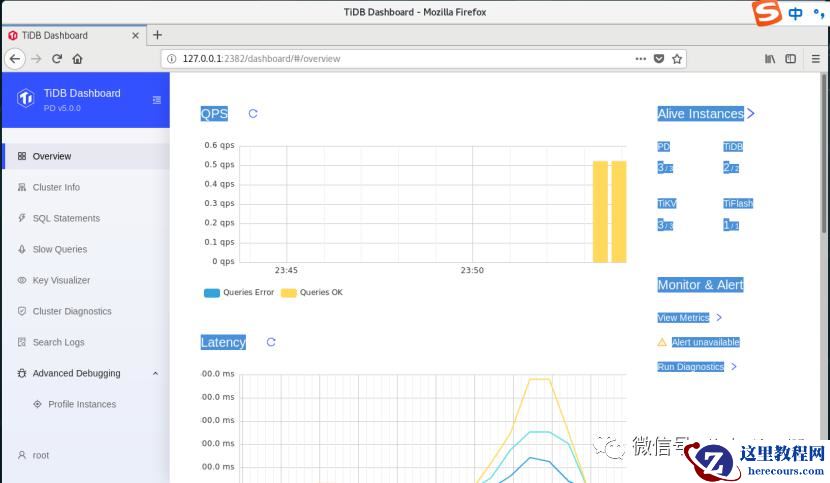Collapse the sidebar with the menu fold icon
Viewport: 830px width, 483px height.
click(x=156, y=100)
